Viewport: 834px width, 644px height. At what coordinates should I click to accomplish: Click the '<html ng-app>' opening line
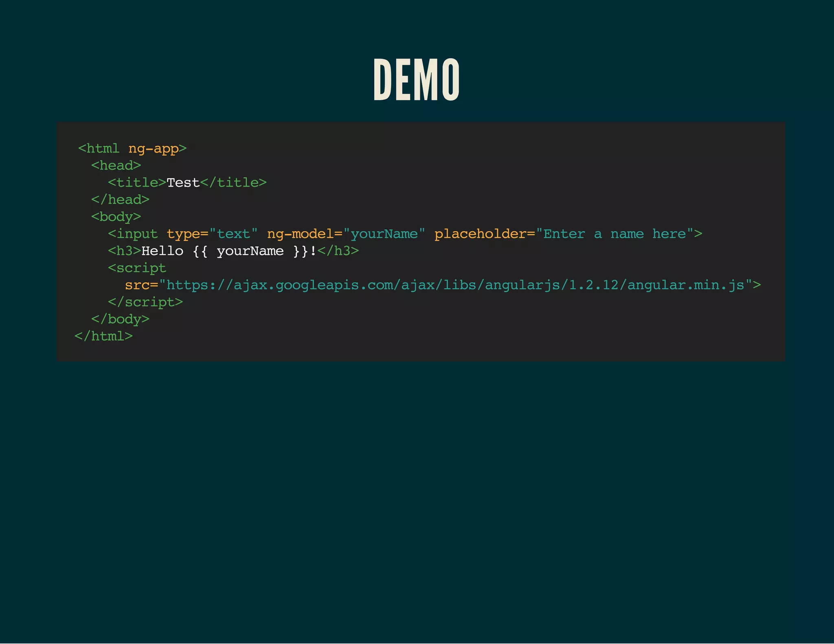[x=132, y=149]
